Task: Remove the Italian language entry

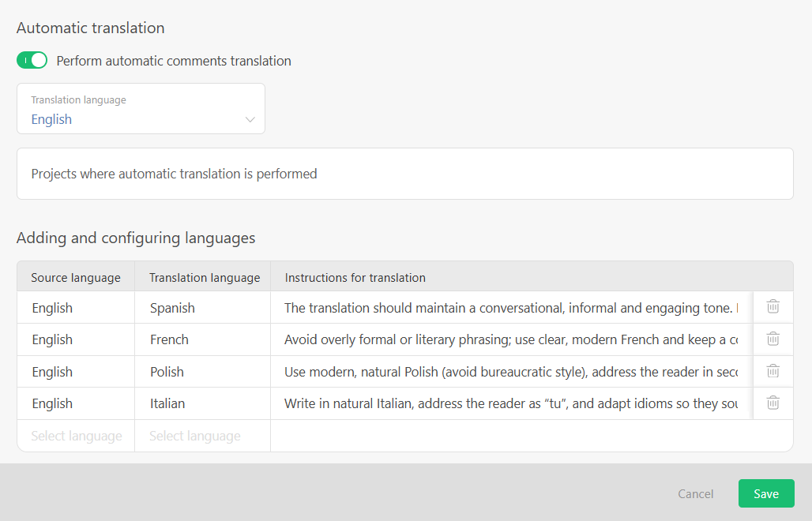Action: (x=773, y=403)
